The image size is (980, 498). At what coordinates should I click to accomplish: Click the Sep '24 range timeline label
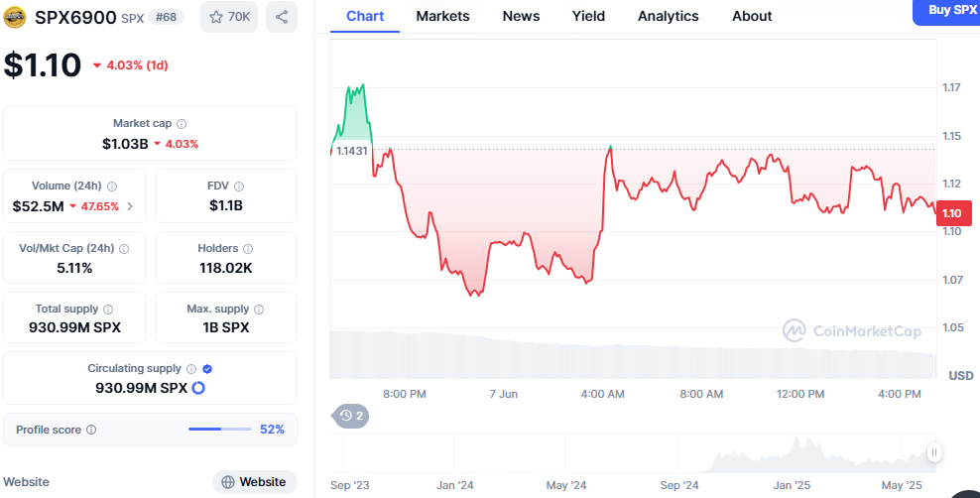(678, 485)
